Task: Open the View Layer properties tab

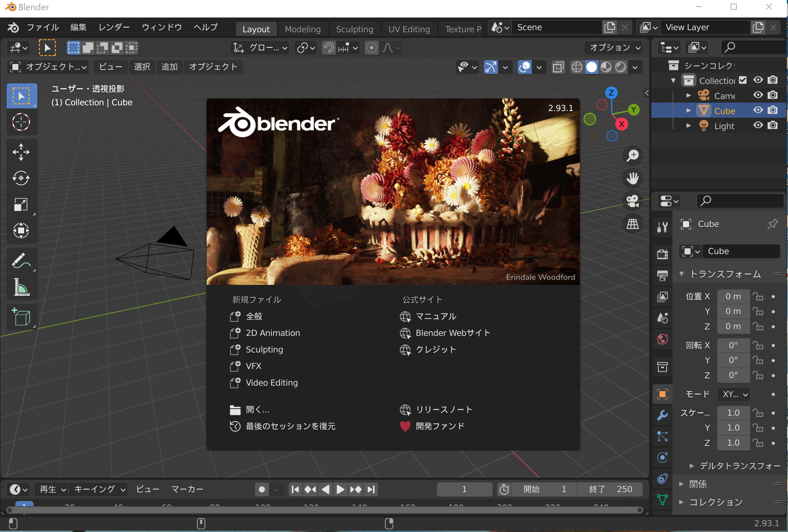Action: (662, 297)
